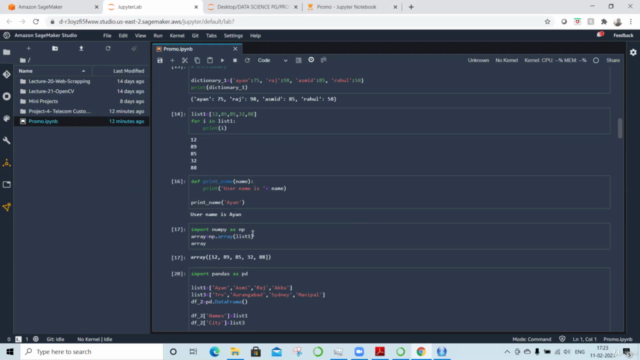Click the git icon in the notebook toolbar
Viewport: 640px width, 360px height.
[324, 60]
